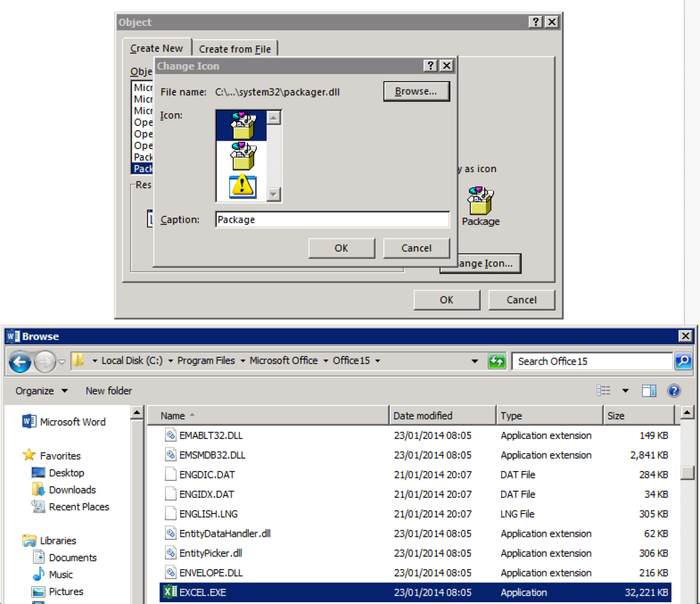Screen dimensions: 700x604
Task: Click the back arrow in Browse dialog
Action: (20, 362)
